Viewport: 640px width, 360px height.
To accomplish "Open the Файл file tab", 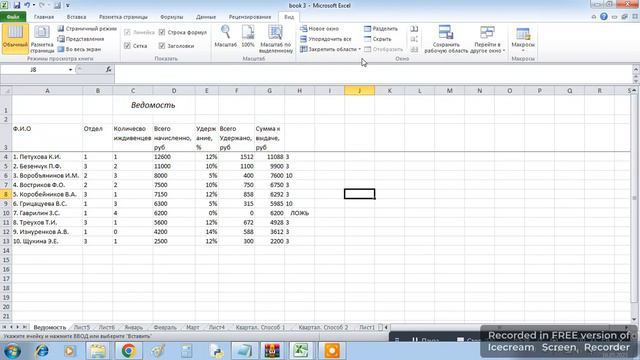I will (x=13, y=17).
